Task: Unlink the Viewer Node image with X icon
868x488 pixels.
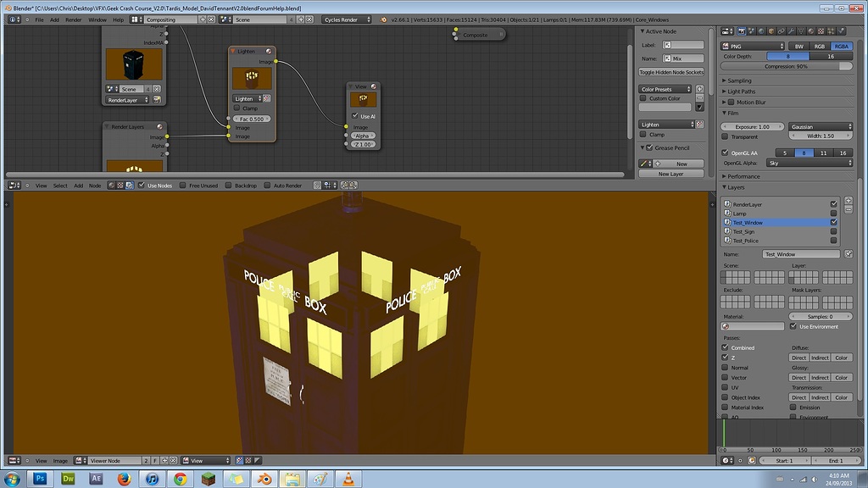Action: (x=173, y=460)
